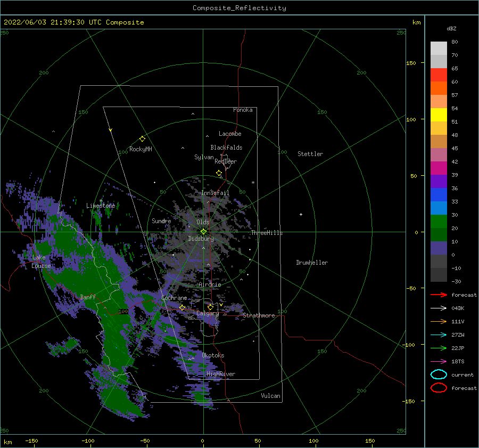This screenshot has width=479, height=448.
Task: Choose the magenta swatch near 39 dBZ
Action: click(439, 168)
